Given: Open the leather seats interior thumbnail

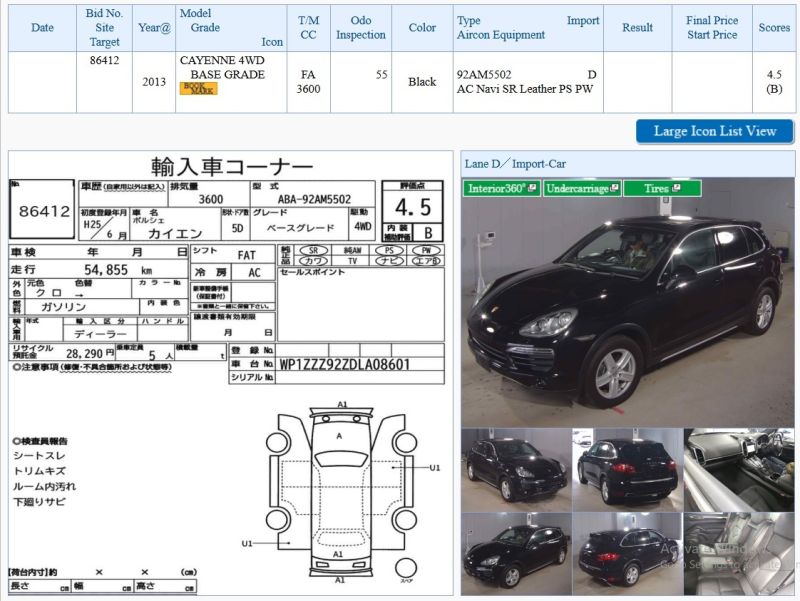Looking at the screenshot, I should [x=739, y=554].
